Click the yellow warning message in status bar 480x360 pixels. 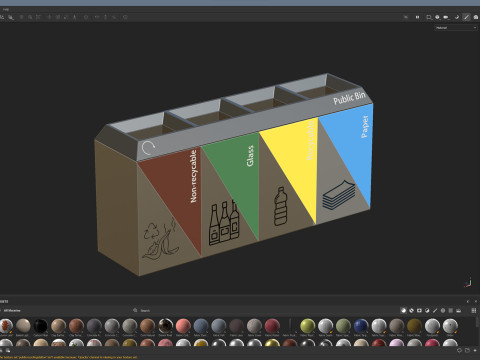[x=69, y=358]
